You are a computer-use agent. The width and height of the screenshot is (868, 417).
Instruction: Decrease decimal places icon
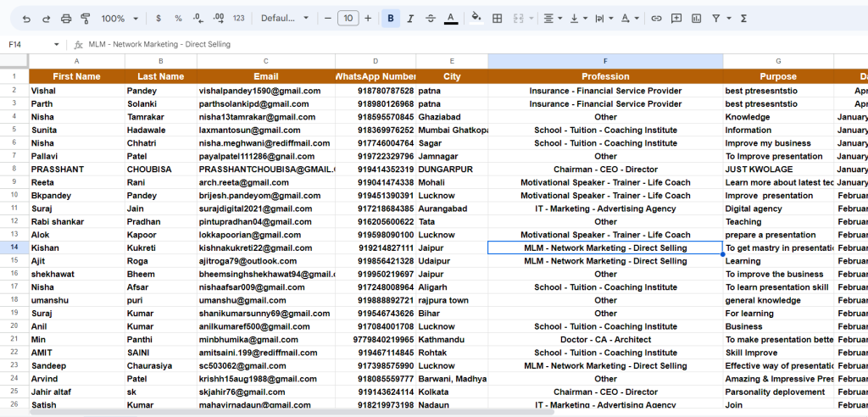pos(198,19)
